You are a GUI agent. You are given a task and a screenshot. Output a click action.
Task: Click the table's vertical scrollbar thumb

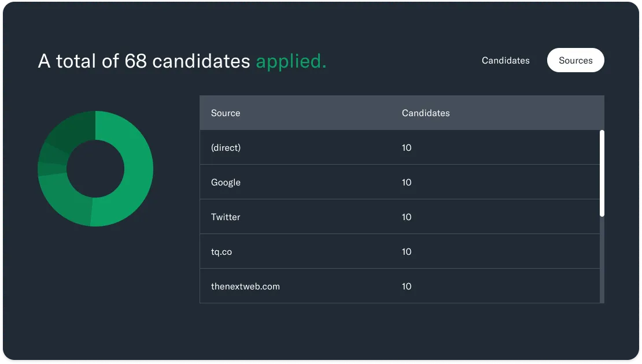pyautogui.click(x=602, y=173)
